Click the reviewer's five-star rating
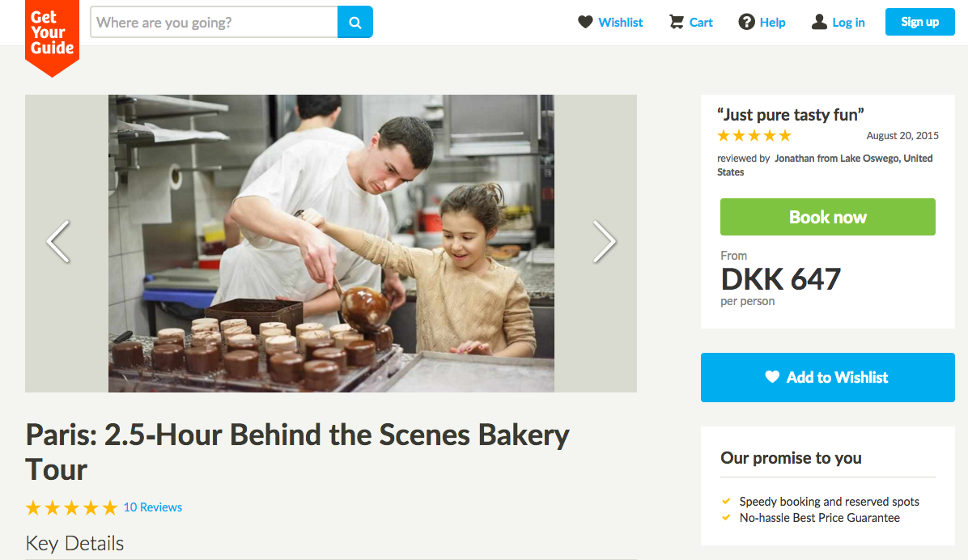The height and width of the screenshot is (560, 968). click(x=754, y=136)
